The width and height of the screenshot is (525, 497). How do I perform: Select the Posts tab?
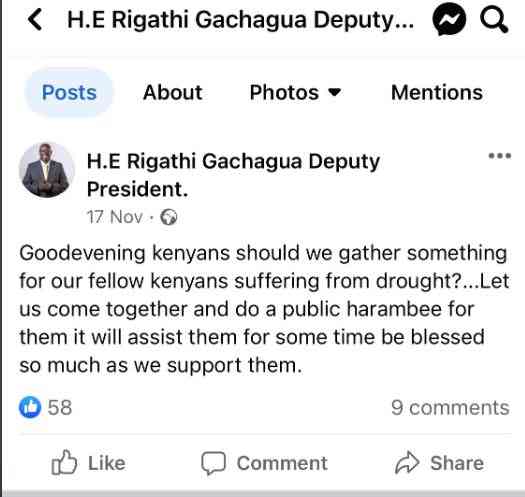pos(69,92)
